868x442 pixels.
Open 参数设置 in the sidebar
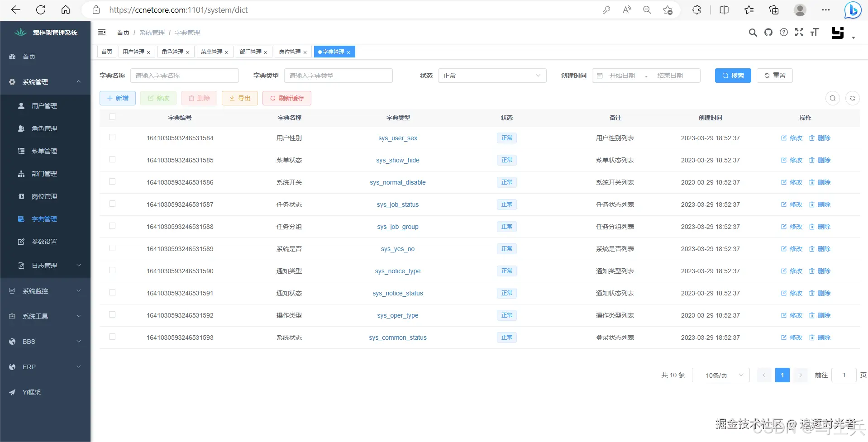click(45, 242)
